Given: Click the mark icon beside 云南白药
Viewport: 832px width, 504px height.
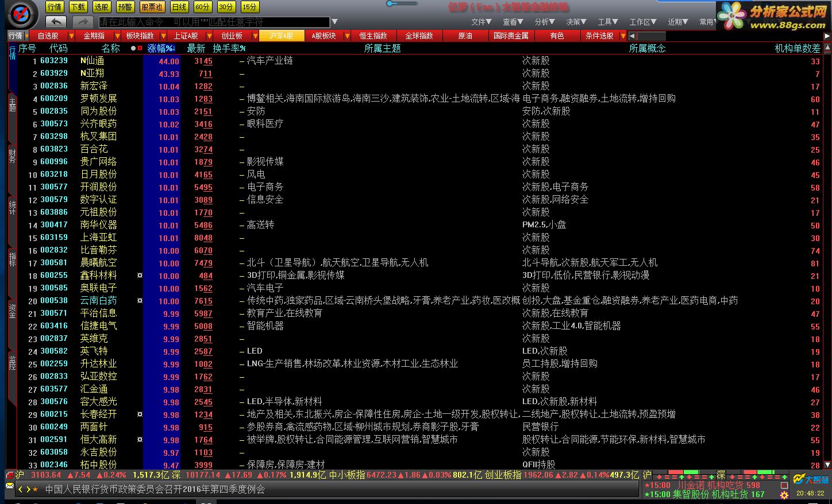Looking at the screenshot, I should click(x=140, y=301).
